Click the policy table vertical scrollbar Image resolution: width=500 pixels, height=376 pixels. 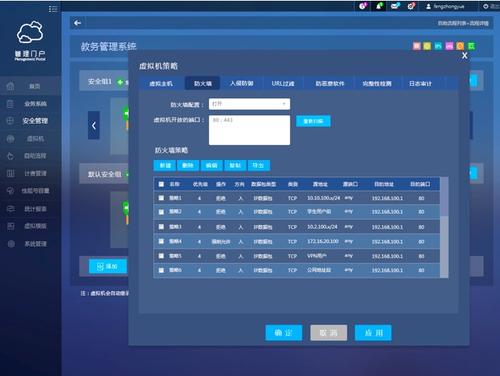tap(444, 227)
